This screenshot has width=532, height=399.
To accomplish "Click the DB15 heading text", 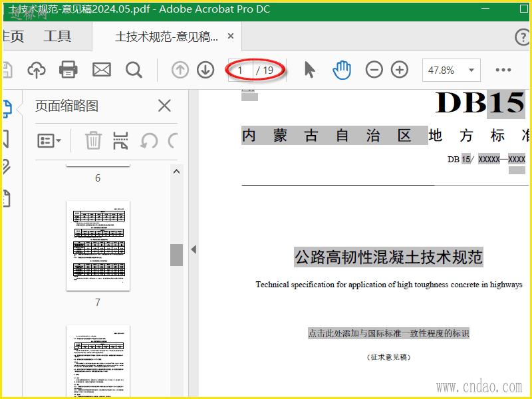I will (480, 102).
